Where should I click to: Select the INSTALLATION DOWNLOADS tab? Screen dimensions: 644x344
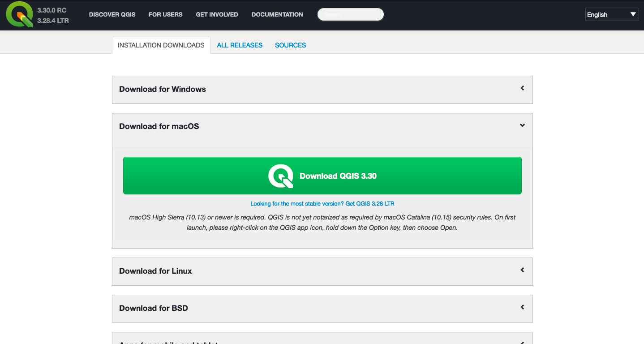click(161, 45)
